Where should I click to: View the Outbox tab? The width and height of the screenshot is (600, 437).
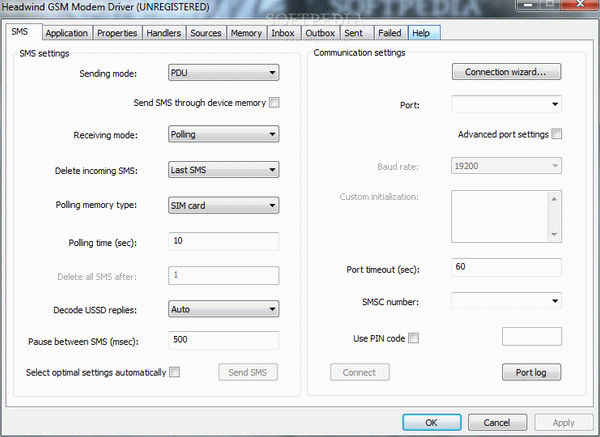click(320, 33)
